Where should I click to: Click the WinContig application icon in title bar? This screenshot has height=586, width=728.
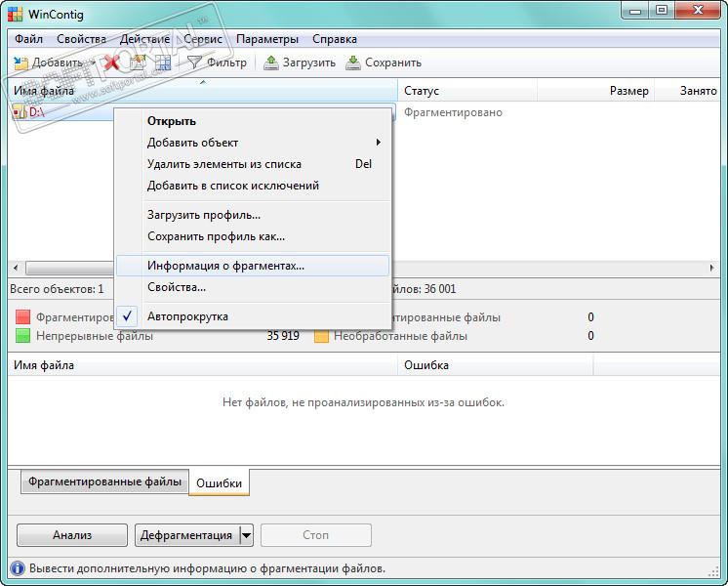[x=15, y=14]
